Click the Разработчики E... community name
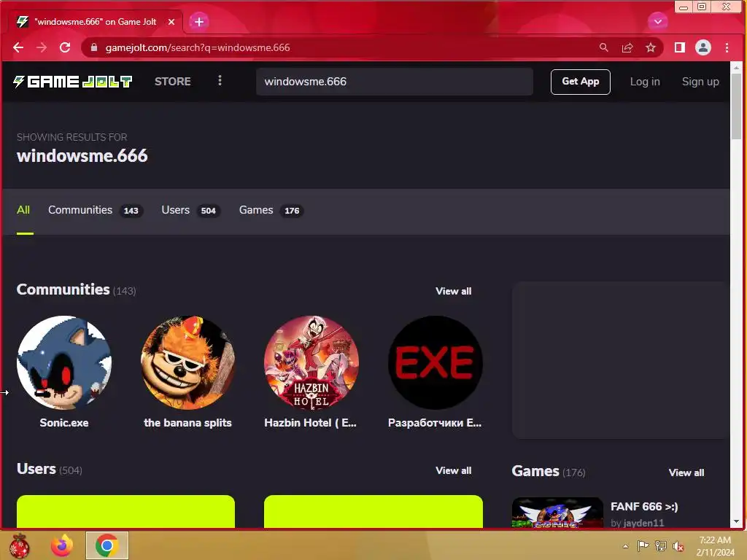 (435, 423)
